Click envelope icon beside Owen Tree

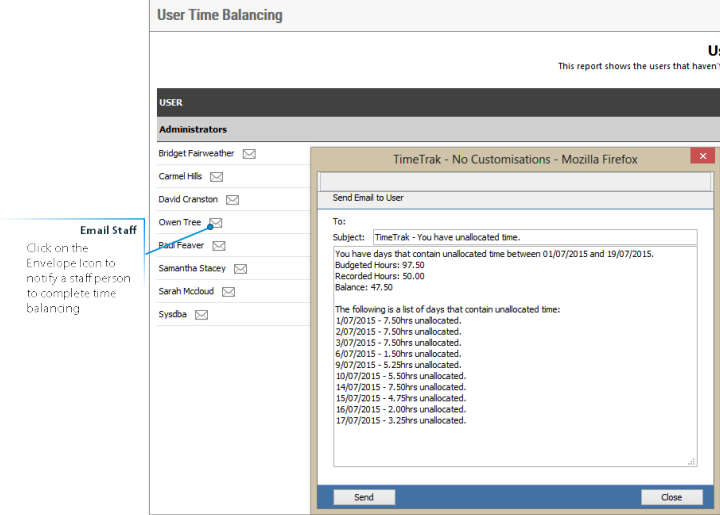215,223
